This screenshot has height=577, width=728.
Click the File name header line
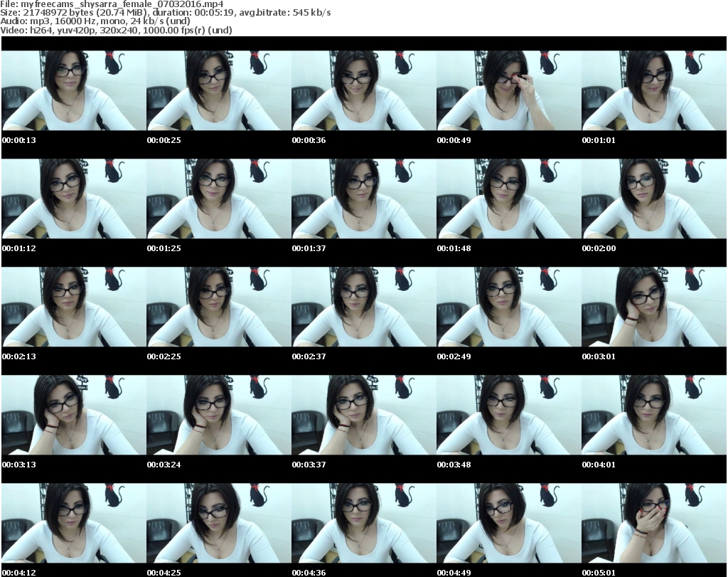pyautogui.click(x=112, y=4)
